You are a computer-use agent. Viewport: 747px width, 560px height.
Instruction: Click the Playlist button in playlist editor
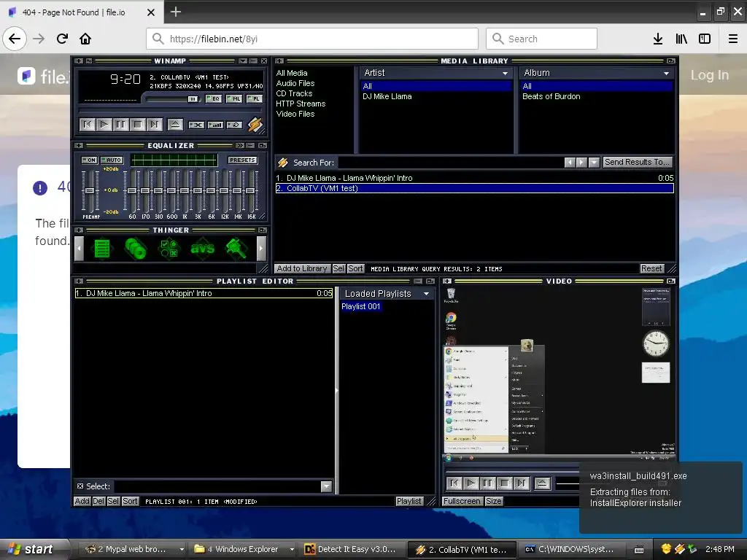pos(409,501)
